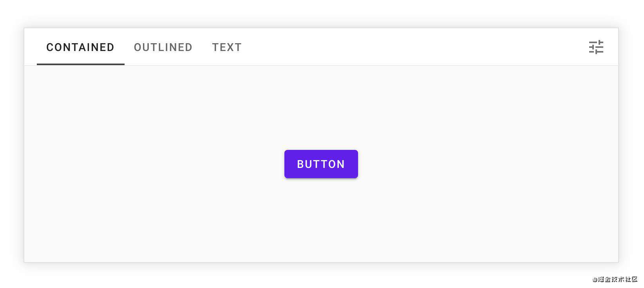Show the outlined button variant demo
The image size is (644, 288).
163,47
